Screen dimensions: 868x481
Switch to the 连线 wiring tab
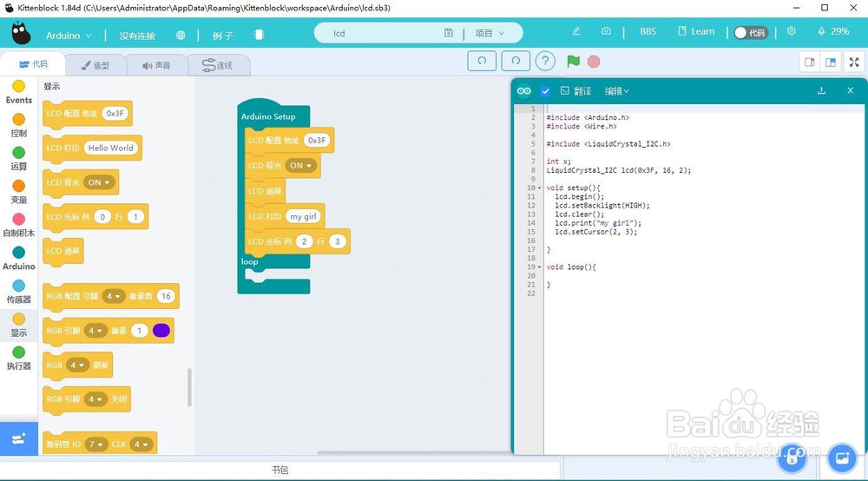coord(218,65)
